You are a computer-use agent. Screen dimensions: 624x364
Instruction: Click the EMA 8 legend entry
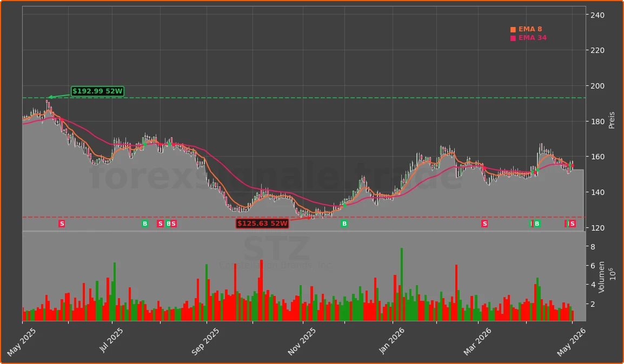click(526, 29)
